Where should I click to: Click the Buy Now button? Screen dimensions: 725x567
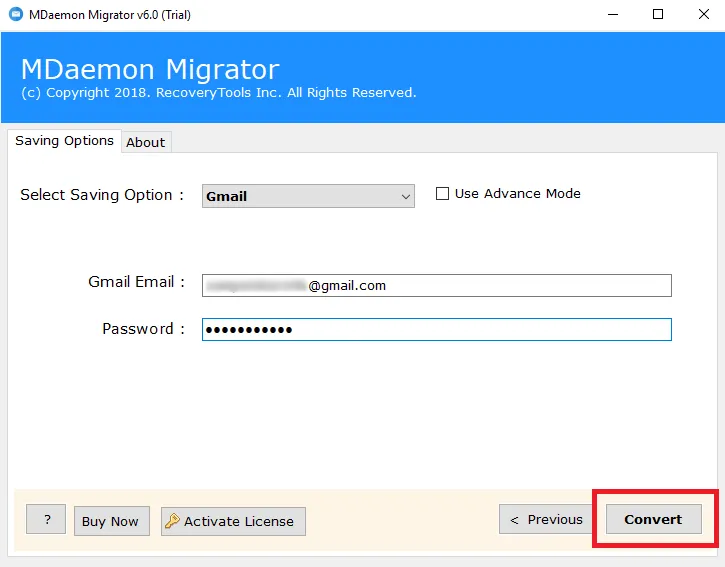point(111,521)
